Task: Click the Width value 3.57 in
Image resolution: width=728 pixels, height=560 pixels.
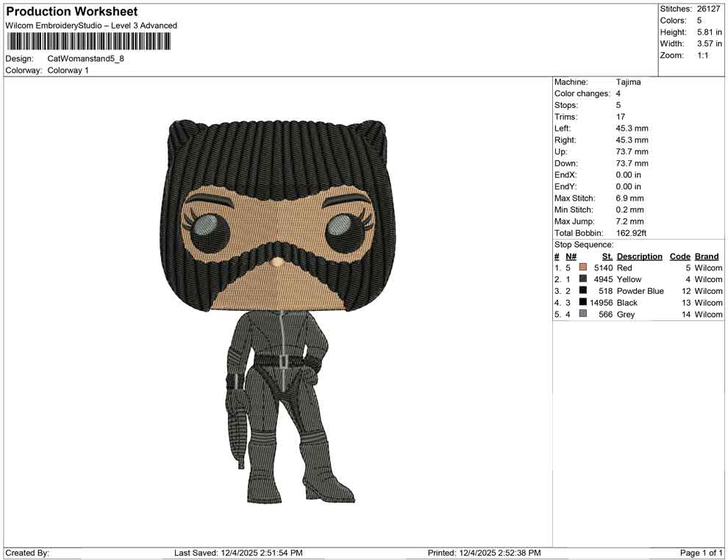Action: [709, 43]
